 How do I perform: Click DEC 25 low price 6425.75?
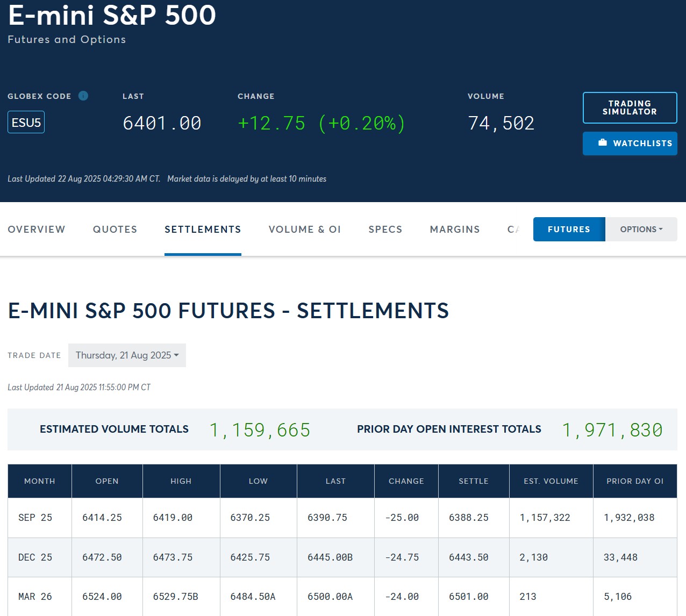pyautogui.click(x=250, y=557)
